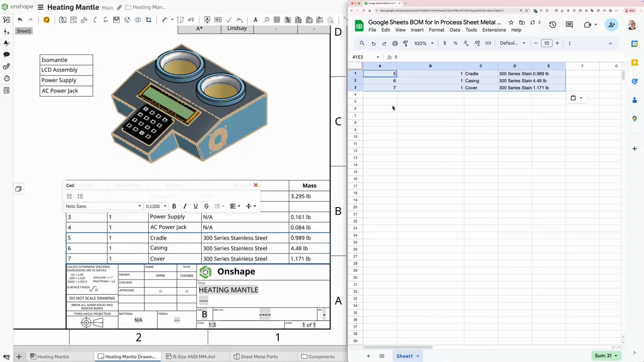Image resolution: width=644 pixels, height=362 pixels.
Task: Select the Onshape text note tool
Action: [x=256, y=20]
